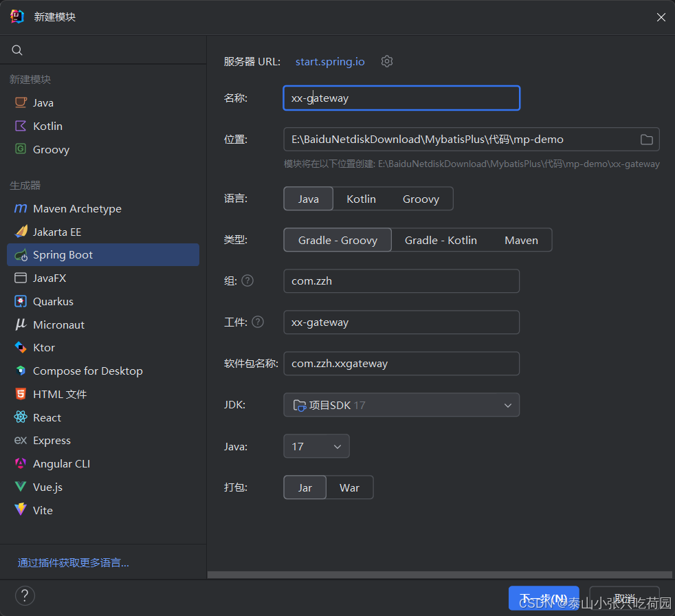Click the module search field
This screenshot has width=675, height=616.
pyautogui.click(x=103, y=50)
